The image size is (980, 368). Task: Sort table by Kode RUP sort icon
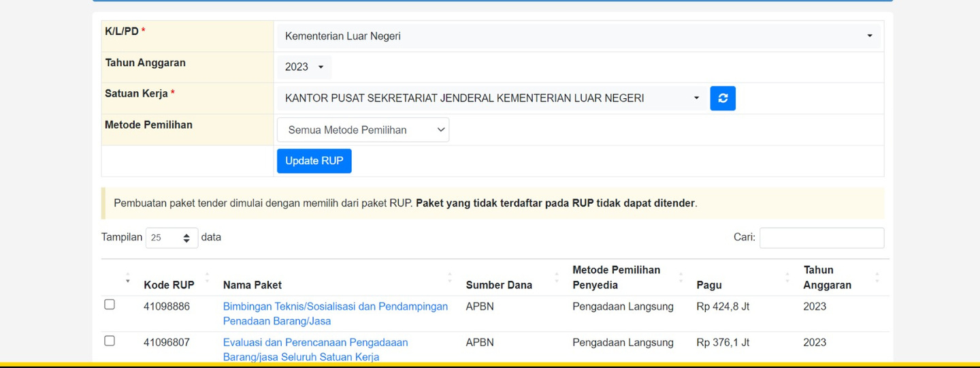click(207, 278)
